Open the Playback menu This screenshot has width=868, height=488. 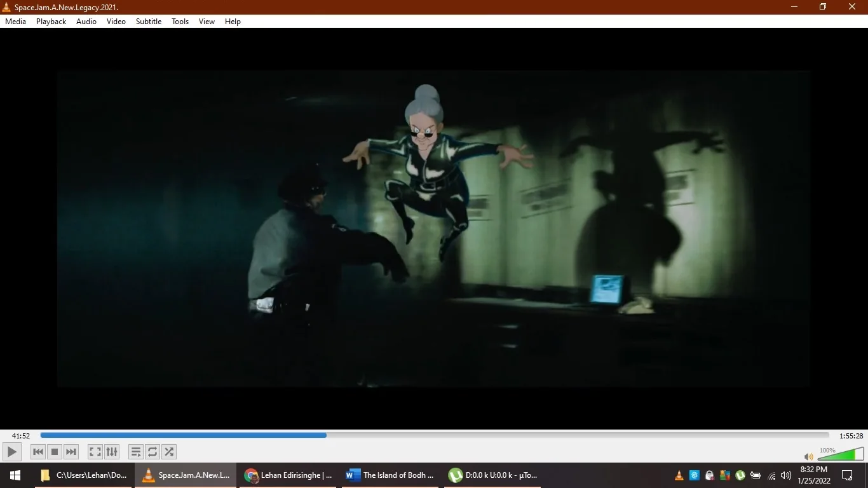tap(51, 22)
